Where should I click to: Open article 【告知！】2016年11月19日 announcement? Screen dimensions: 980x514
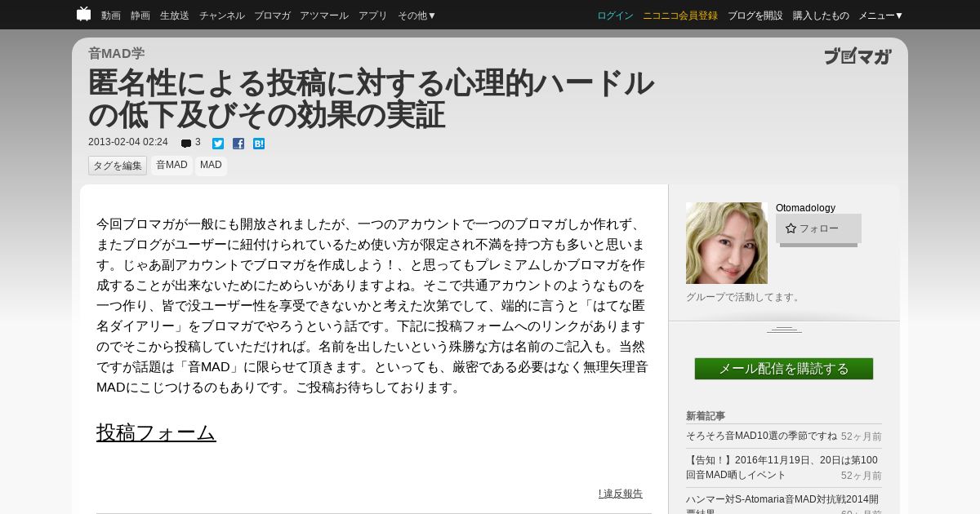coord(782,467)
